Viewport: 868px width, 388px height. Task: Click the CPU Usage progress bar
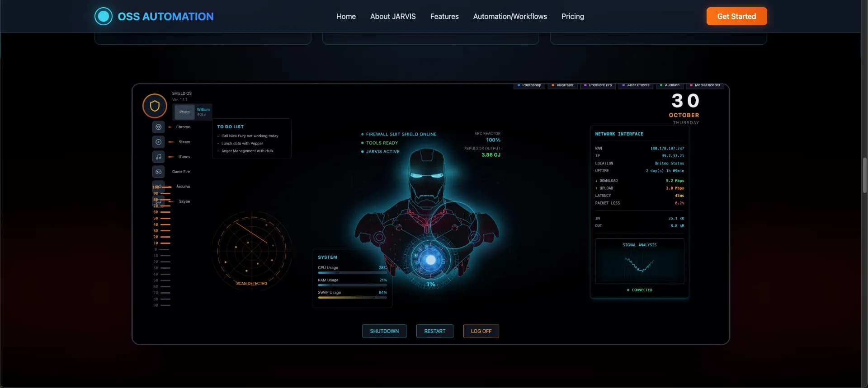[352, 273]
